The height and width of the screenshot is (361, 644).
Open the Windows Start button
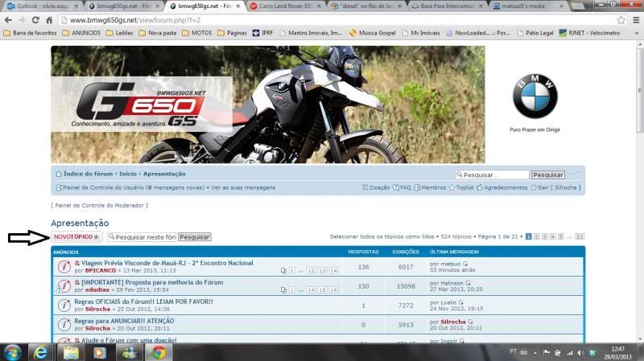[x=12, y=352]
